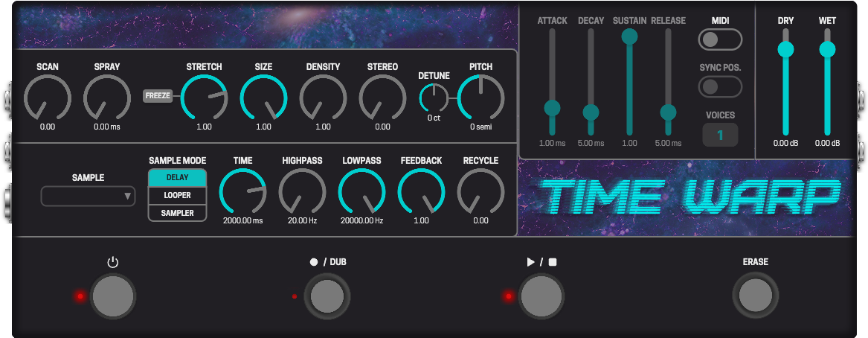Image resolution: width=868 pixels, height=338 pixels.
Task: Click the SCAN knob
Action: (x=48, y=98)
